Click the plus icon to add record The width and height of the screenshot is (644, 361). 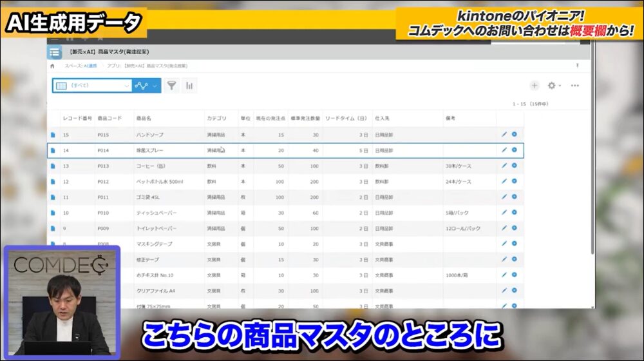click(534, 85)
